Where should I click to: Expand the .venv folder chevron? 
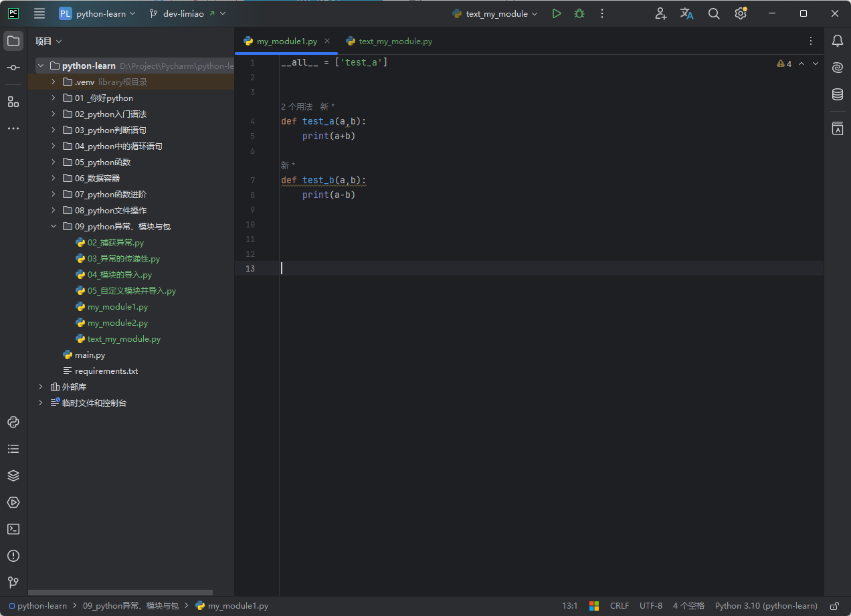[x=54, y=82]
